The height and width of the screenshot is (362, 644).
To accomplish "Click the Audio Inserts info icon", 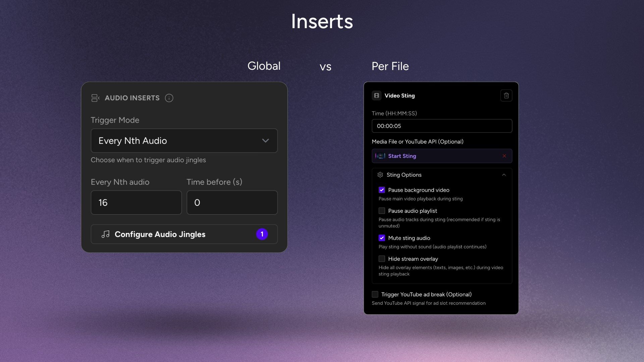I will (x=169, y=98).
